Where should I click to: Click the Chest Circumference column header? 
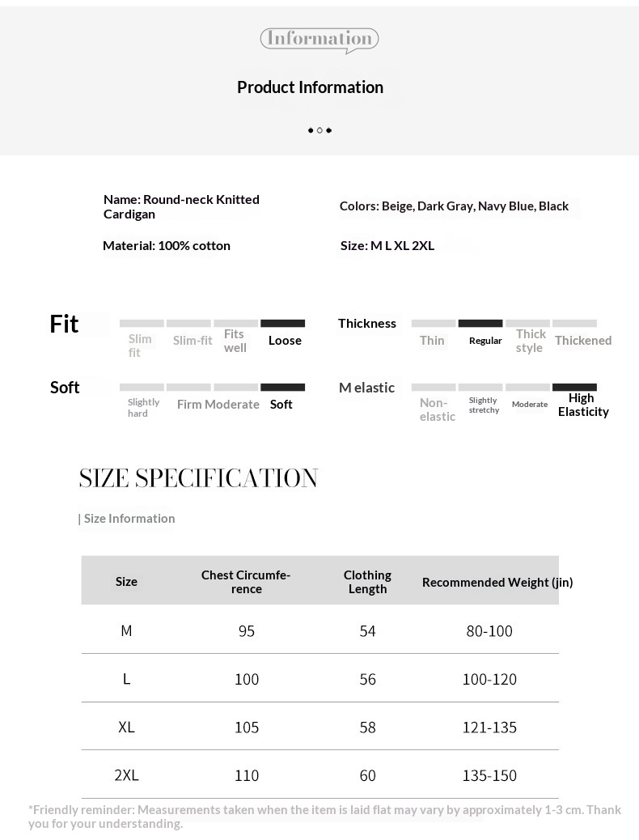(246, 582)
